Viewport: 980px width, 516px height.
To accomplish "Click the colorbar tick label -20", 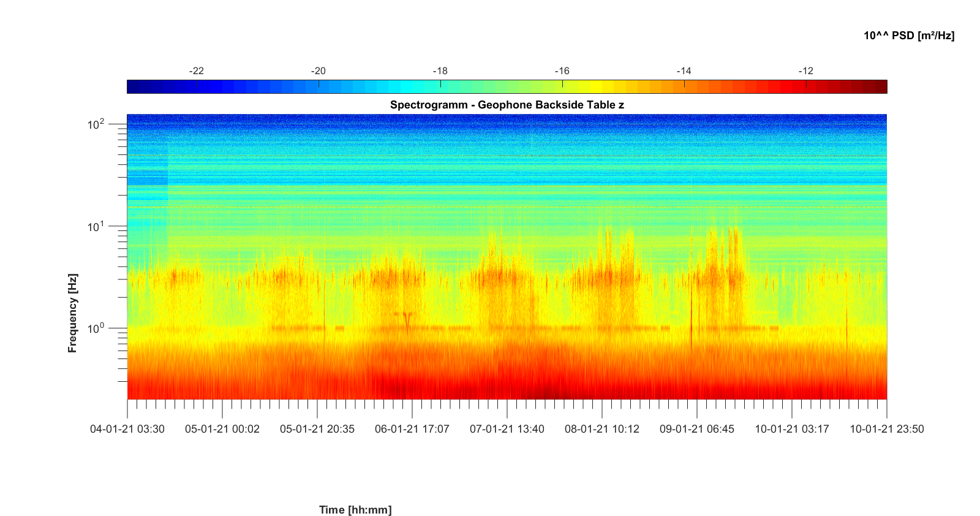I will 318,71.
